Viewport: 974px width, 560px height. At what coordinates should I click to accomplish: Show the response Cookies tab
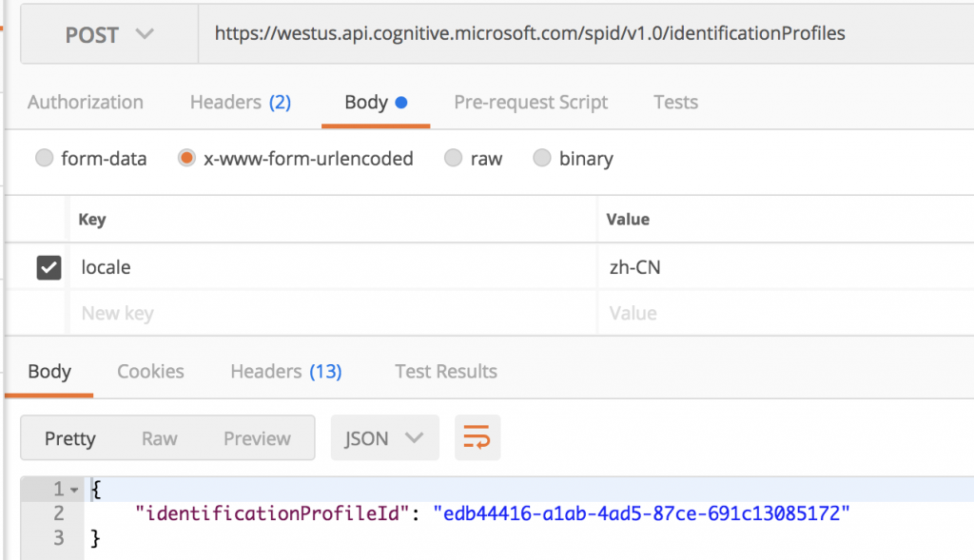(x=150, y=372)
